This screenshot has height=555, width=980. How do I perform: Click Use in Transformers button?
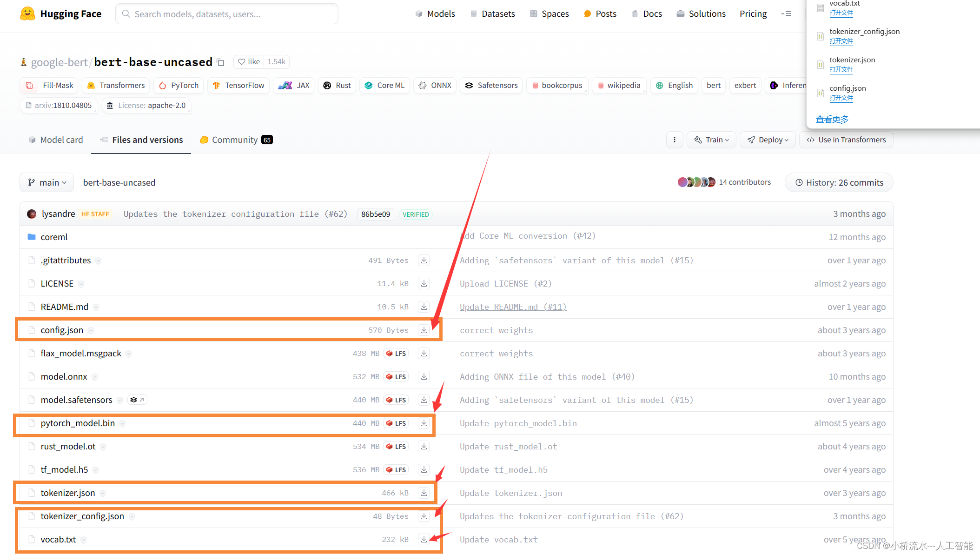846,140
